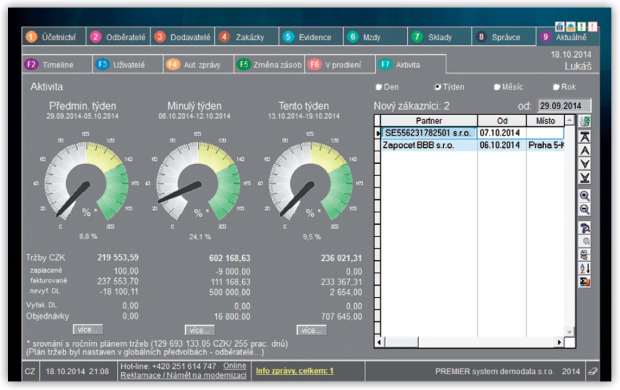Click the record structure icon above A-Z sort
620x390 pixels.
click(585, 254)
